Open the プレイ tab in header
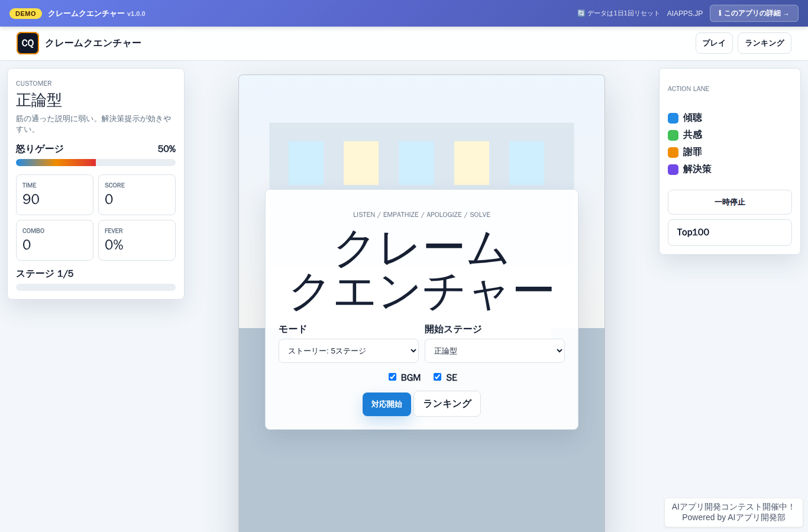 tap(714, 43)
